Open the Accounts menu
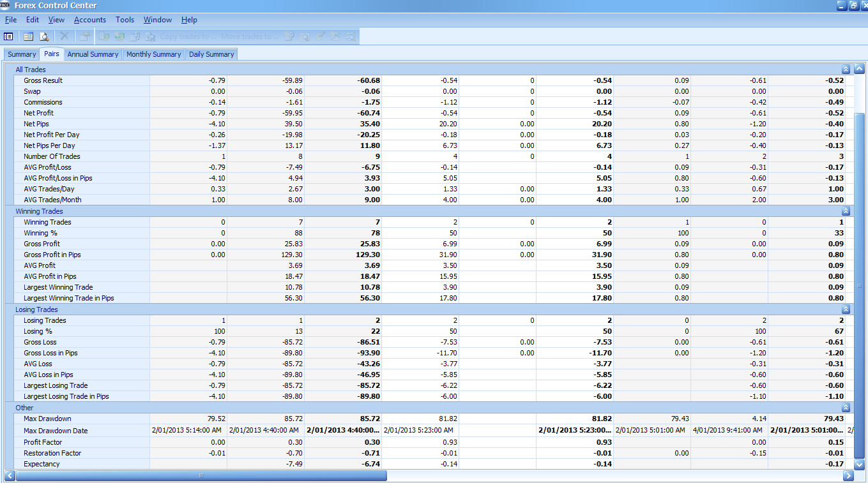This screenshot has height=483, width=868. click(x=90, y=20)
